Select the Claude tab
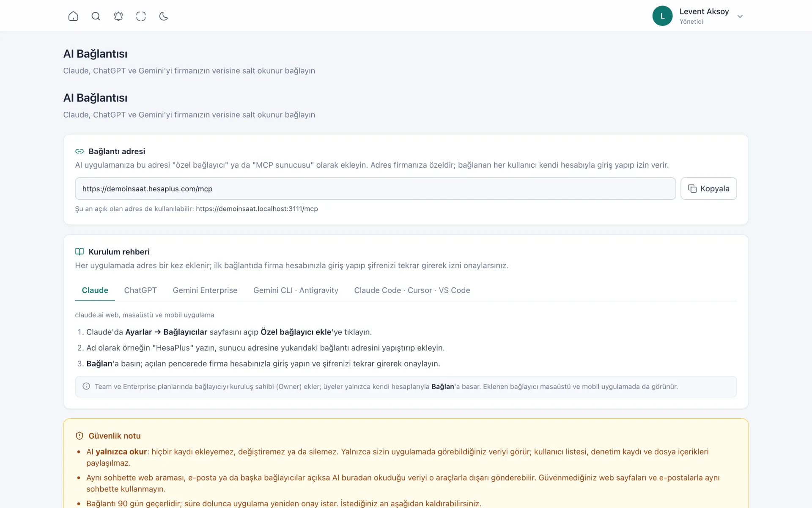Screen dimensions: 812x508 coord(95,290)
